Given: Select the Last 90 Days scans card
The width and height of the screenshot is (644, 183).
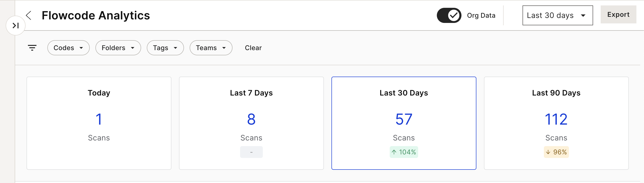Looking at the screenshot, I should point(556,123).
